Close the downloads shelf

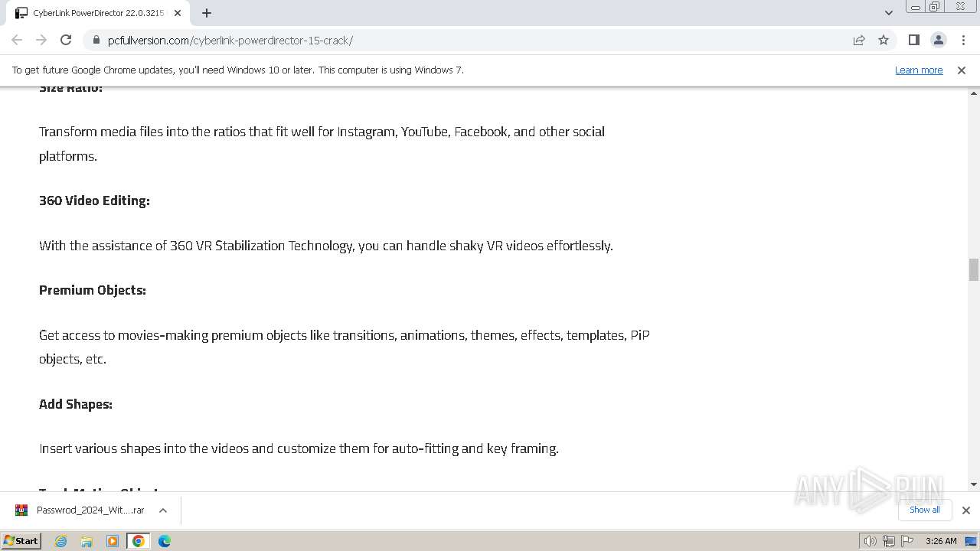coord(965,510)
